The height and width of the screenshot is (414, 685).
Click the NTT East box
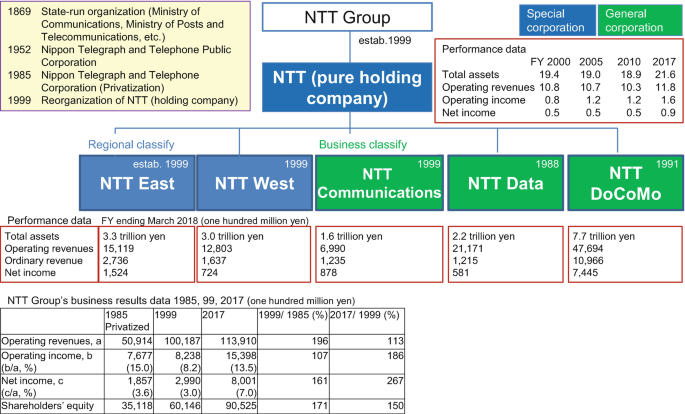point(137,183)
